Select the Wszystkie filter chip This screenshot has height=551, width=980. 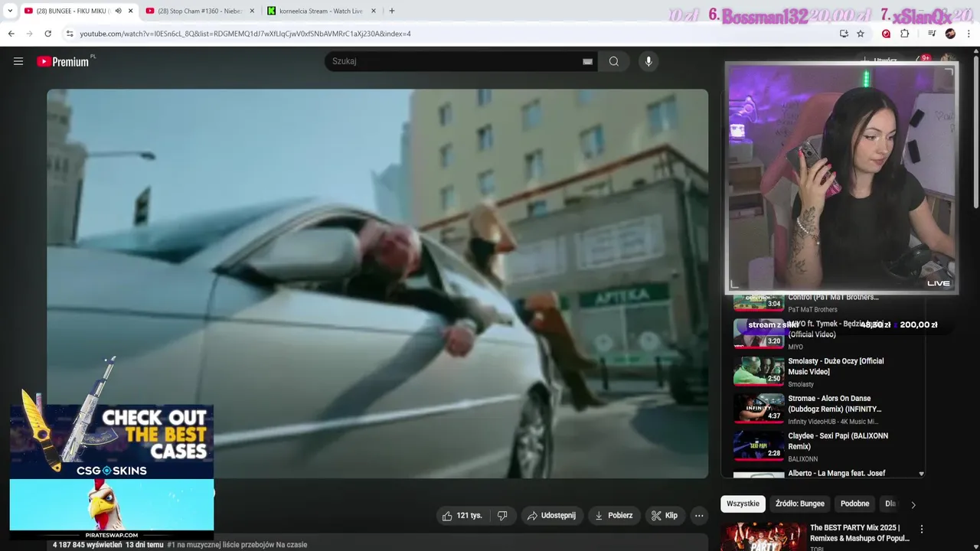point(743,504)
